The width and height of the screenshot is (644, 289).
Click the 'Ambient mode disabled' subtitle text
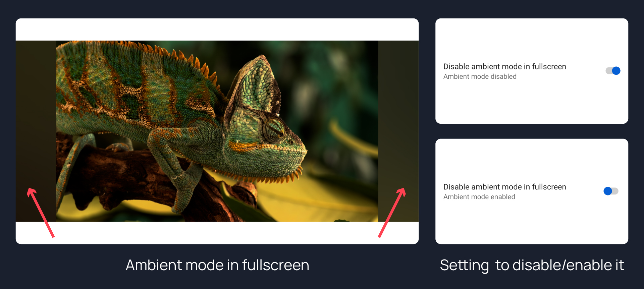pyautogui.click(x=480, y=76)
